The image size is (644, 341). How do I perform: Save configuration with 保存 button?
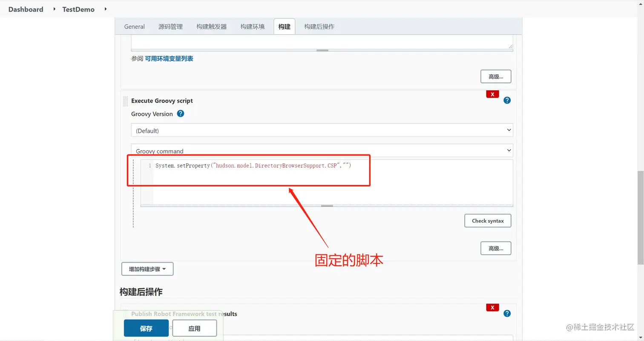tap(146, 328)
